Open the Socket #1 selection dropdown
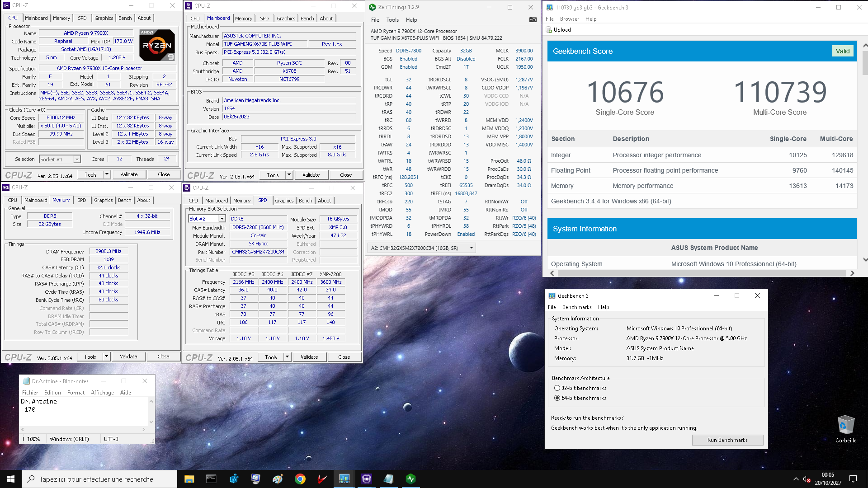The width and height of the screenshot is (868, 488). [77, 160]
